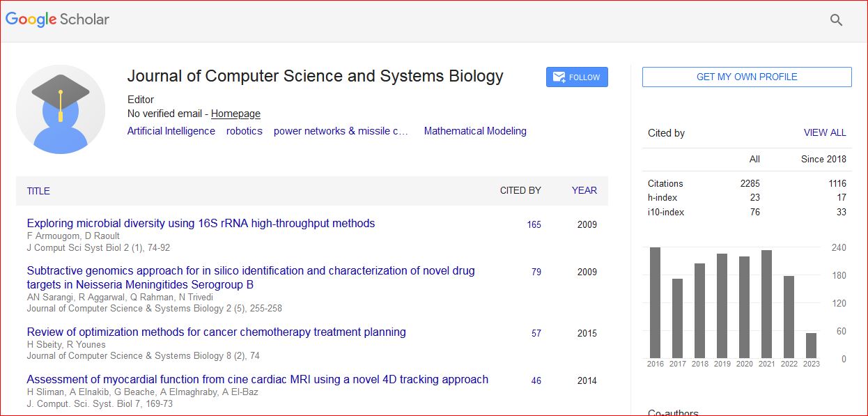This screenshot has height=416, width=868.
Task: Click the Follow button
Action: (577, 77)
